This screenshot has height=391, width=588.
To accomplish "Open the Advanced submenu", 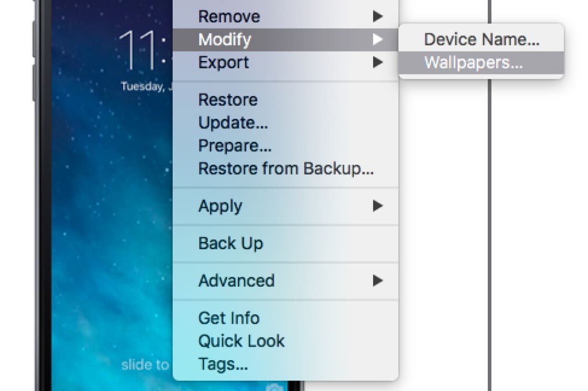I will tap(285, 280).
